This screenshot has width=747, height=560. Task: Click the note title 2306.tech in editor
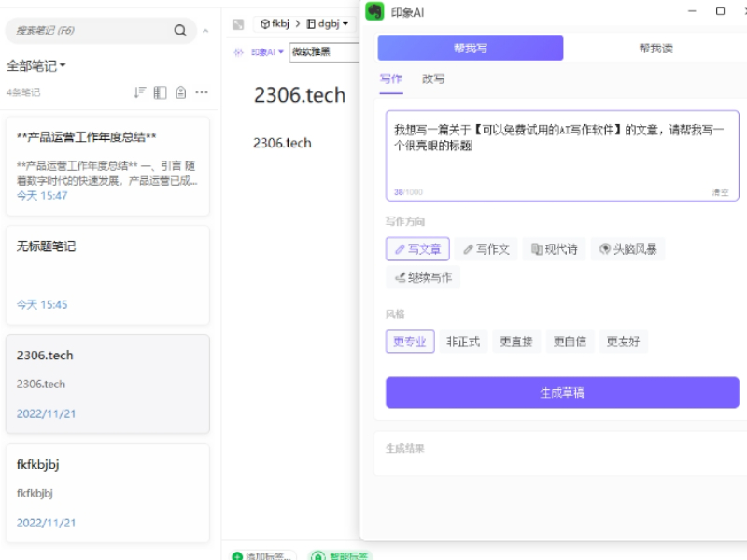coord(300,95)
